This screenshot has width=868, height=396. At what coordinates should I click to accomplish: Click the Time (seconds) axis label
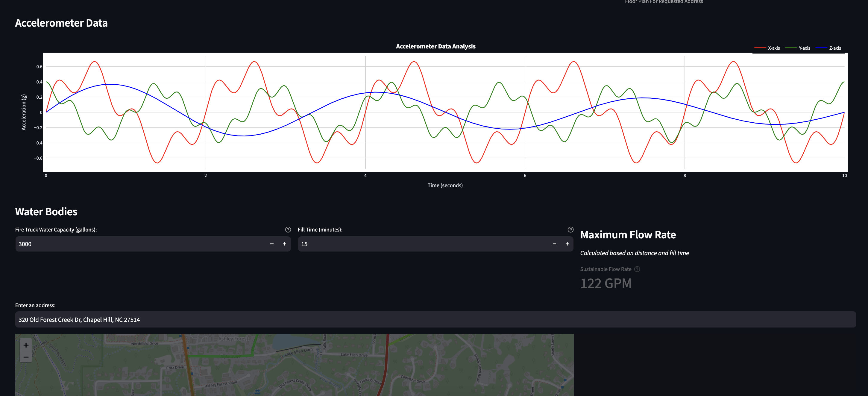(x=445, y=185)
